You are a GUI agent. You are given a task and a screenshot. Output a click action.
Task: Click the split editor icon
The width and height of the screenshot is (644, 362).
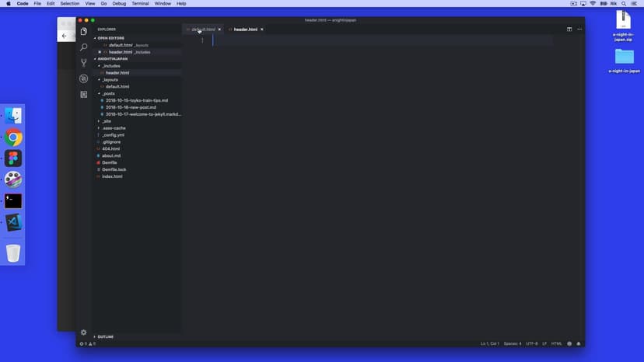click(569, 30)
